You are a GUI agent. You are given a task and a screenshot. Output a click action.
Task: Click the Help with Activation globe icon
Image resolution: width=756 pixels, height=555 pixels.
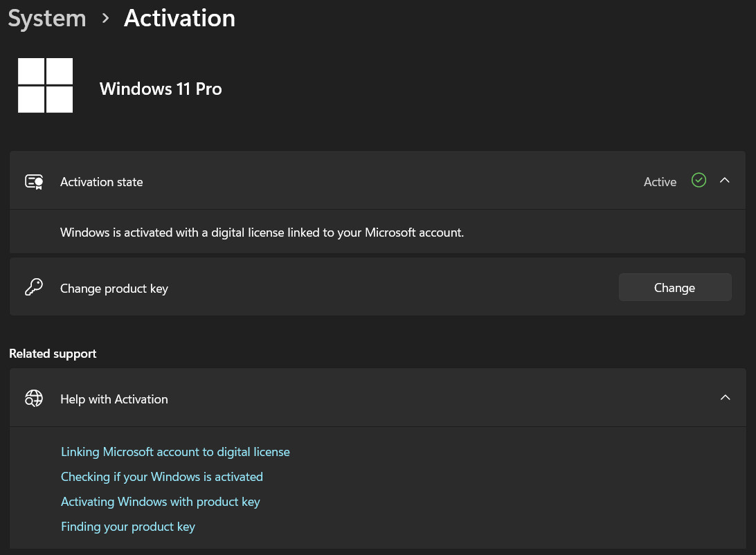(x=34, y=399)
